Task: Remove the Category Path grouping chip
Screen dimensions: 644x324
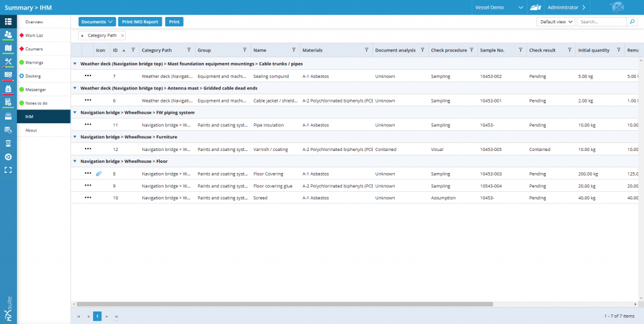Action: tap(123, 36)
